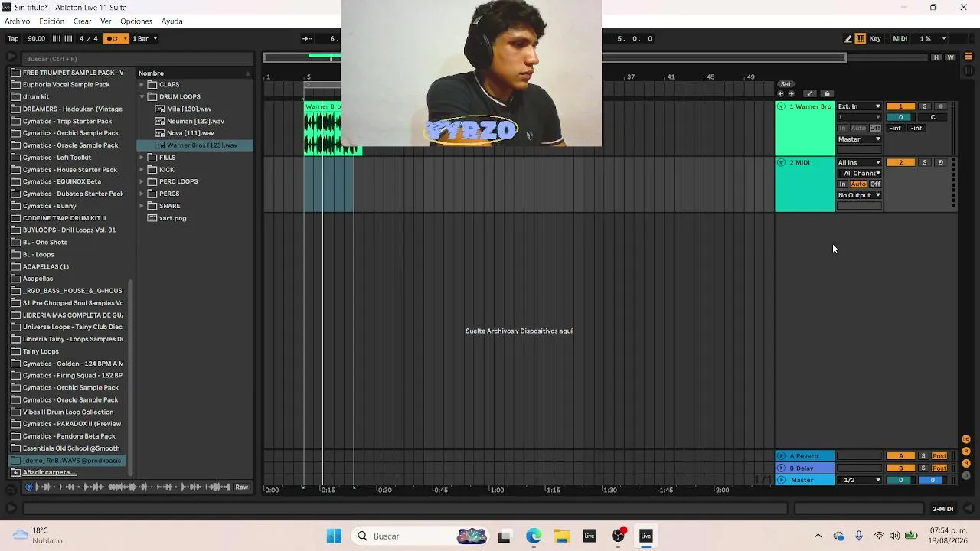980x551 pixels.
Task: Enable Key map mode
Action: [x=875, y=38]
